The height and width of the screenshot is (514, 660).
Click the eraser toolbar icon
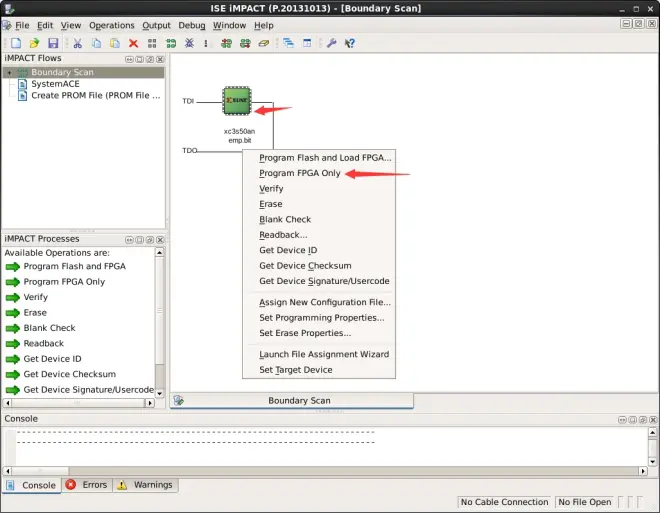(263, 43)
